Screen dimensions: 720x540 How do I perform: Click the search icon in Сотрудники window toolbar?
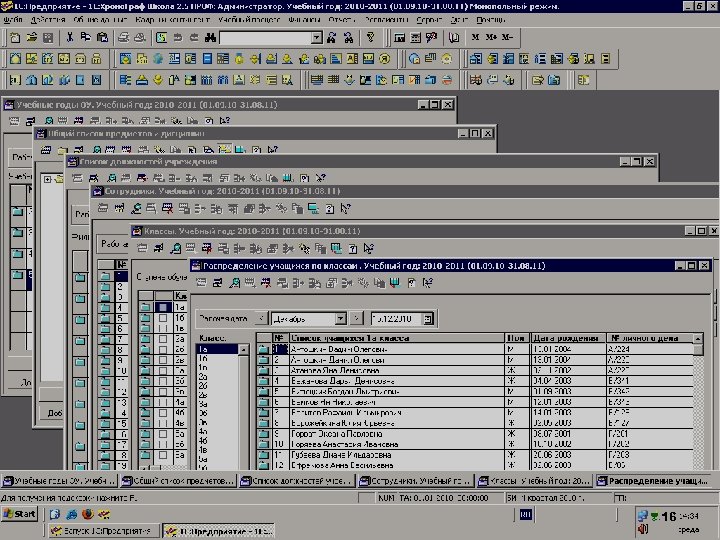pos(136,208)
